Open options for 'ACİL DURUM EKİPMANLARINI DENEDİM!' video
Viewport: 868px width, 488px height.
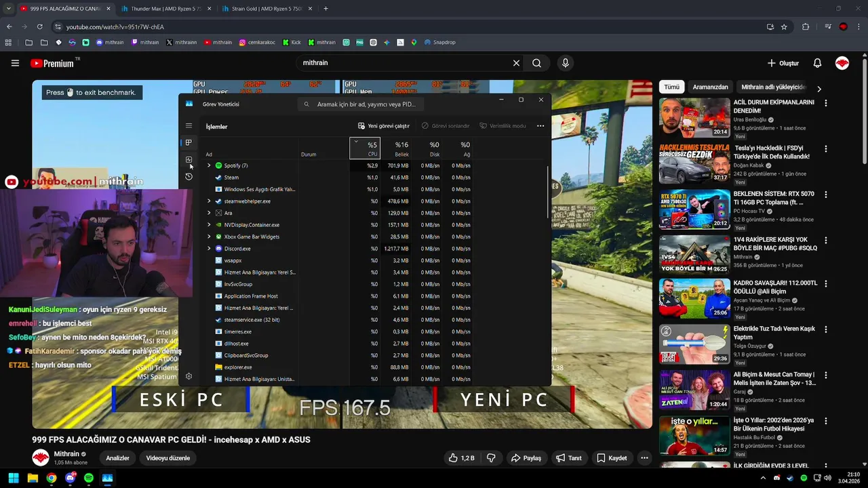click(825, 103)
